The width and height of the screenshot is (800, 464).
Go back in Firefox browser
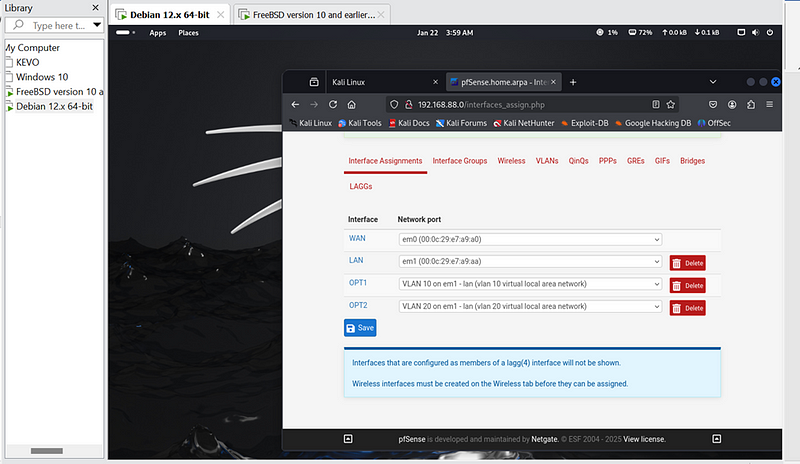tap(295, 105)
